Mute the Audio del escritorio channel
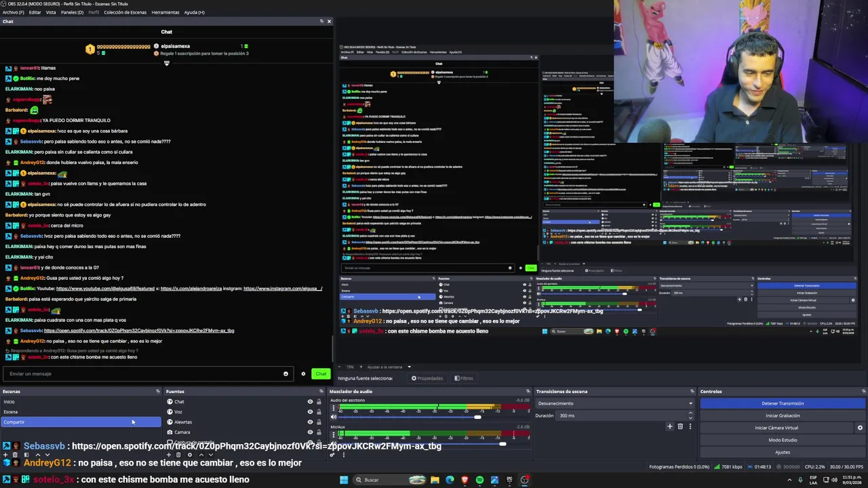This screenshot has height=488, width=868. click(333, 417)
